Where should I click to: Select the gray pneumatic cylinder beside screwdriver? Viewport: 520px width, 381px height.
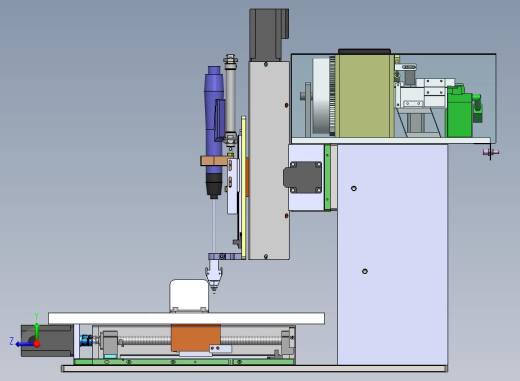[x=230, y=100]
